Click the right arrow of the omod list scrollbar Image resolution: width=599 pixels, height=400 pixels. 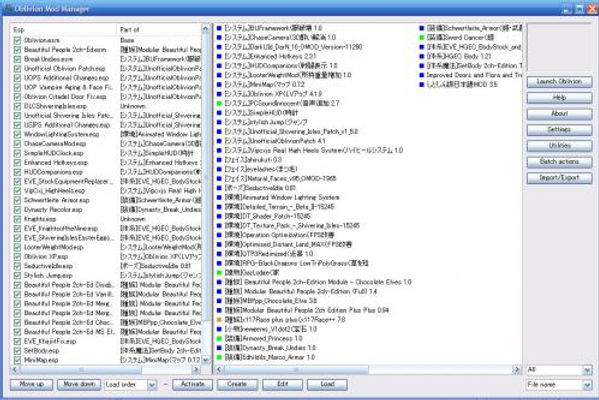[x=516, y=369]
